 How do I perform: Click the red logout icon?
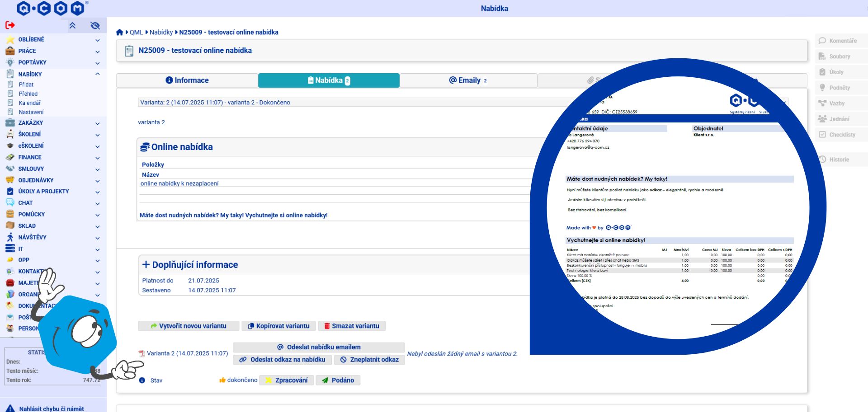pyautogui.click(x=10, y=25)
